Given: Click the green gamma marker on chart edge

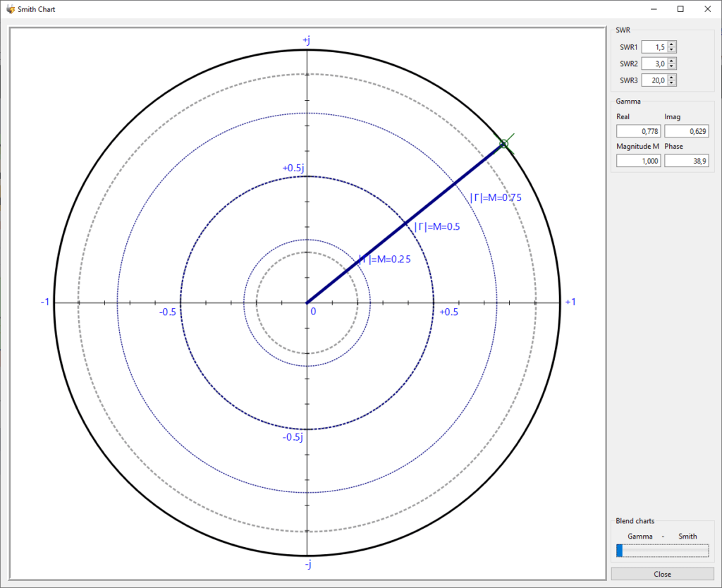Looking at the screenshot, I should (x=503, y=144).
